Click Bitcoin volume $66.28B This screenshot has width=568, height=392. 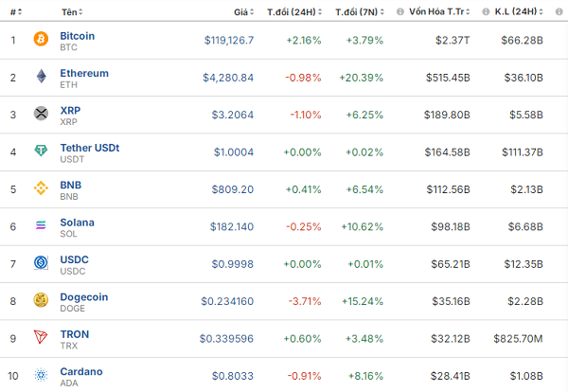(522, 40)
